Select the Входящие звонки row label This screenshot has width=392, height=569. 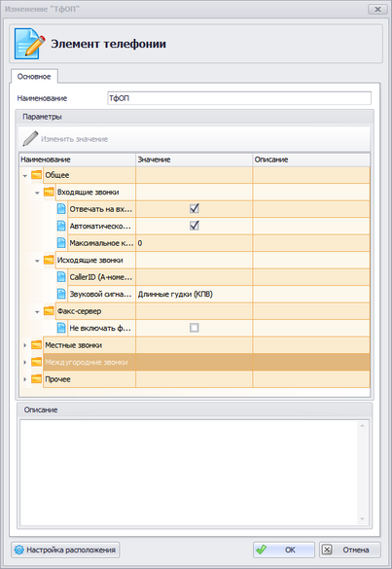pos(89,192)
